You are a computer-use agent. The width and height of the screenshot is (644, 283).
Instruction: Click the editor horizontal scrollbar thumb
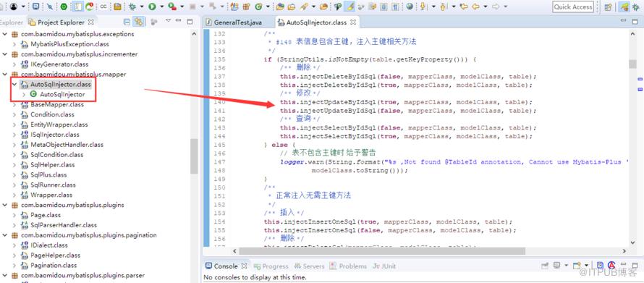pyautogui.click(x=382, y=250)
